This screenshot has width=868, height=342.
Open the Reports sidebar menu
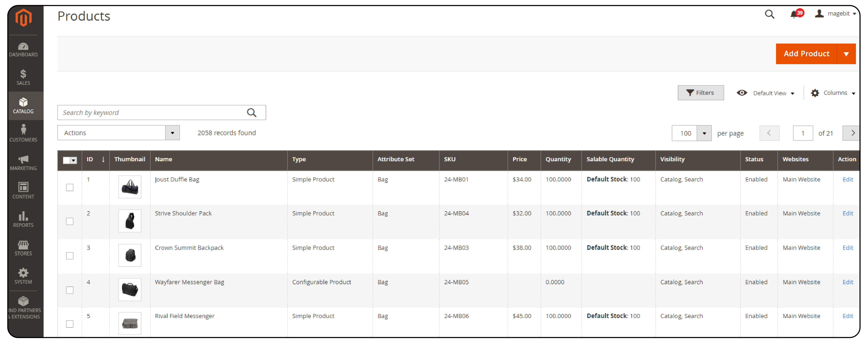[23, 219]
